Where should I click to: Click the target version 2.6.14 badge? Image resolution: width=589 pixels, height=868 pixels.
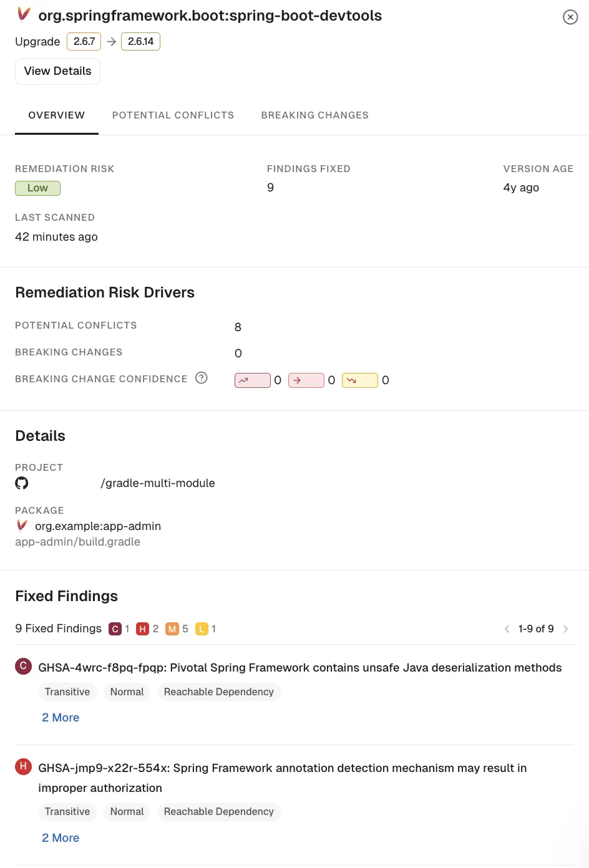pyautogui.click(x=140, y=42)
